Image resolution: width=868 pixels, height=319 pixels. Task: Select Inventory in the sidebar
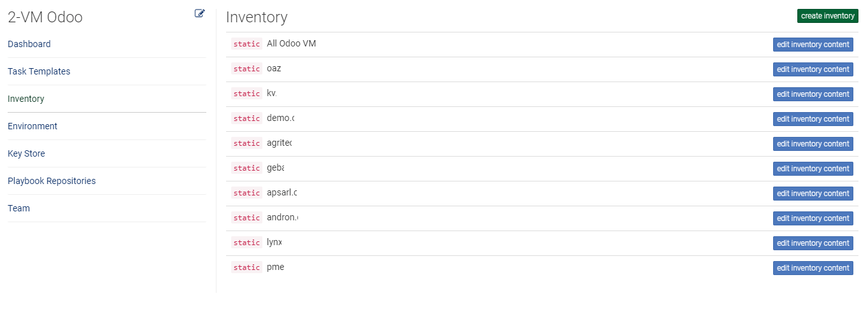[x=26, y=99]
